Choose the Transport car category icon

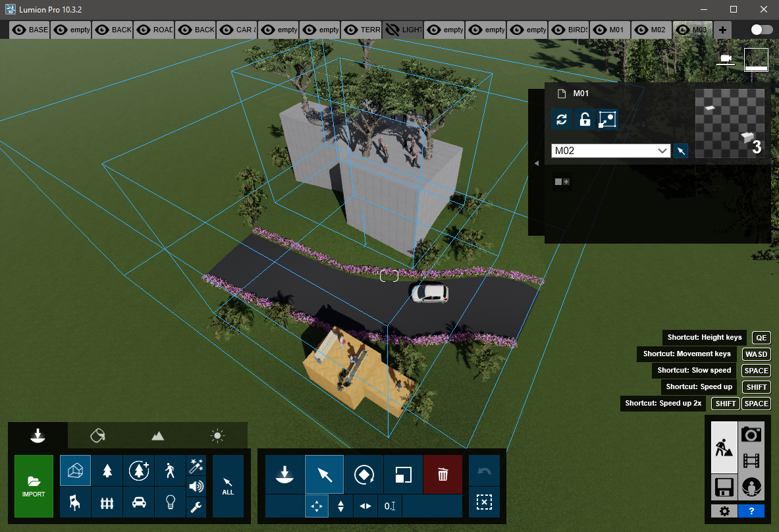pos(138,502)
